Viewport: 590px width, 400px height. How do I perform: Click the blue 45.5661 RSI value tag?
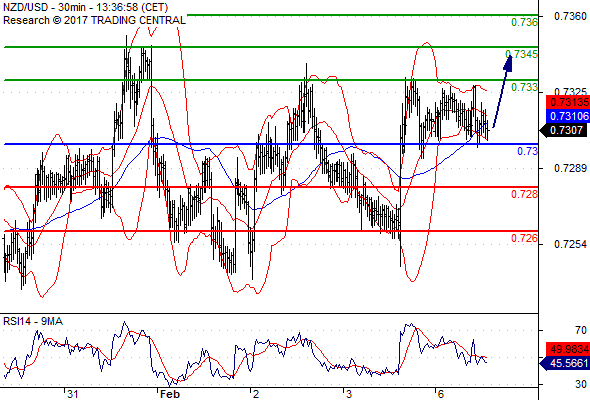[565, 363]
